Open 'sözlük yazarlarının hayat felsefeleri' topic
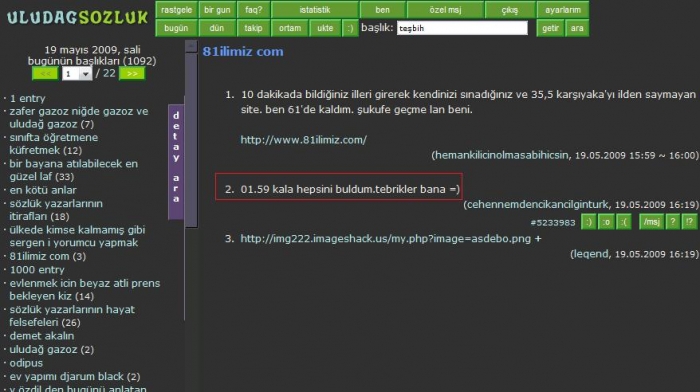 (72, 316)
